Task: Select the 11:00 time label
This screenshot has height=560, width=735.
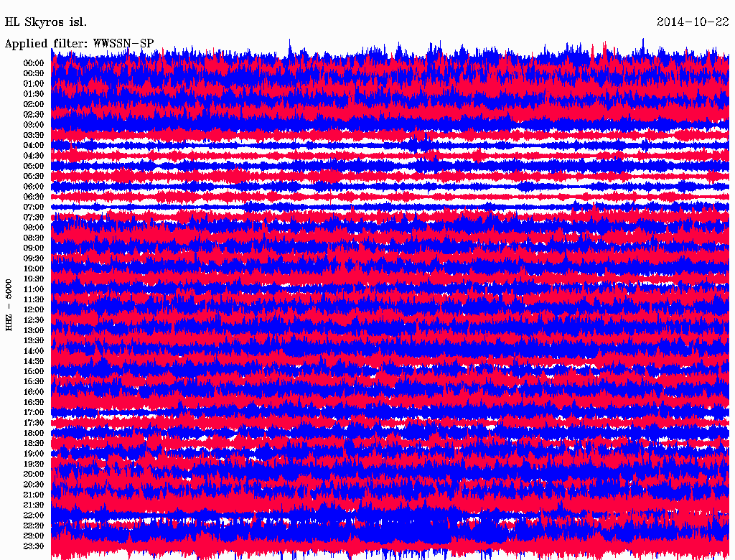Action: click(x=33, y=289)
